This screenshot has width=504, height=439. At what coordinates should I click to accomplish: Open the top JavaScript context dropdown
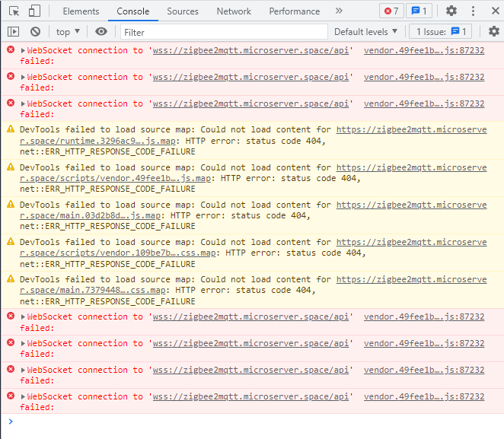pyautogui.click(x=68, y=32)
